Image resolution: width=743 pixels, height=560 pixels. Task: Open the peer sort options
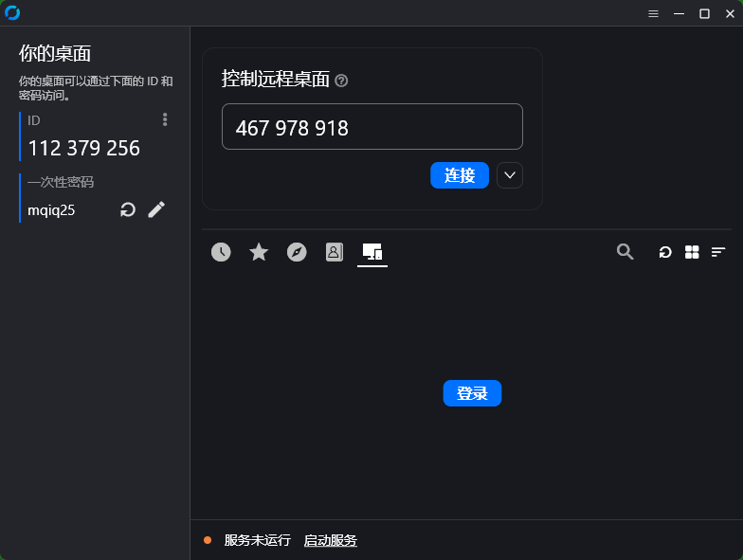718,252
